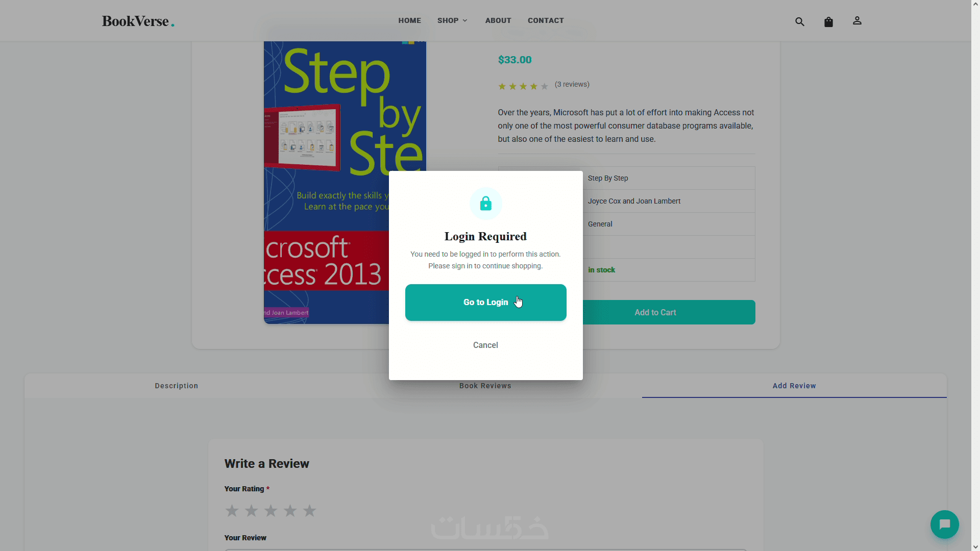This screenshot has height=551, width=980.
Task: Cancel the Login Required dialog
Action: [x=485, y=345]
